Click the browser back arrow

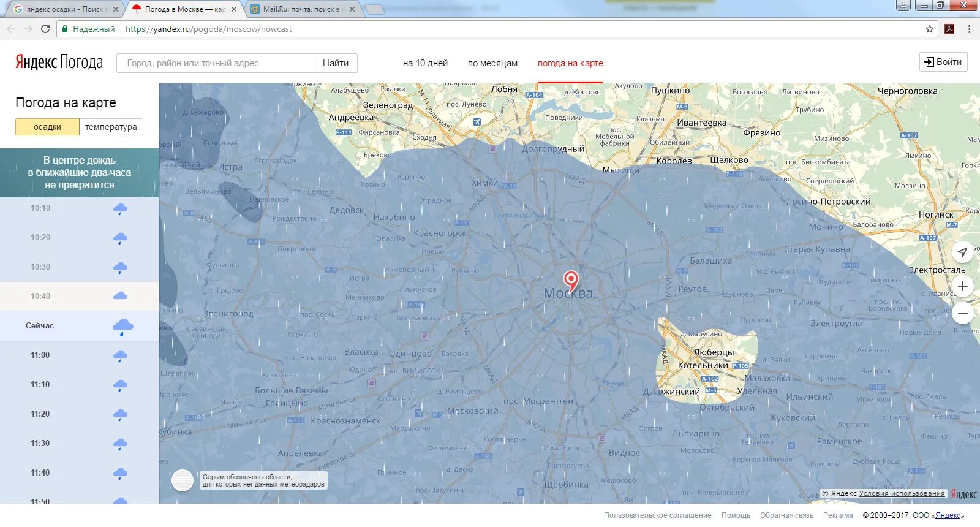11,29
